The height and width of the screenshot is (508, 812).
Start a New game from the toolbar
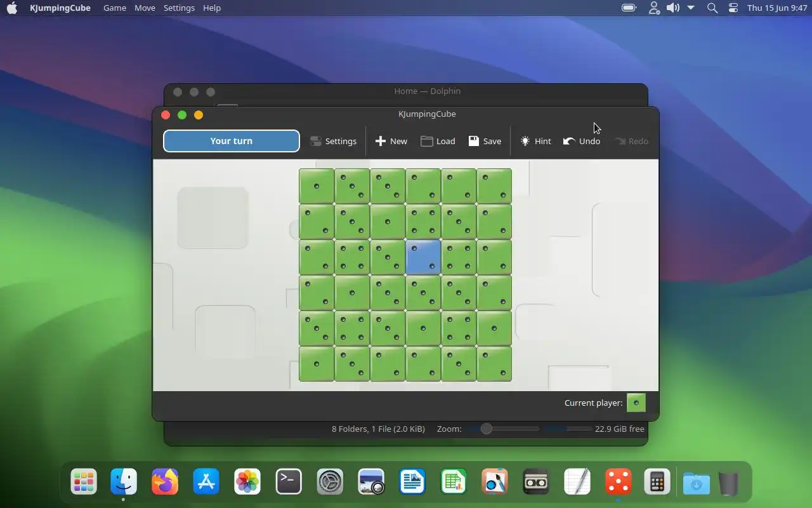tap(391, 141)
